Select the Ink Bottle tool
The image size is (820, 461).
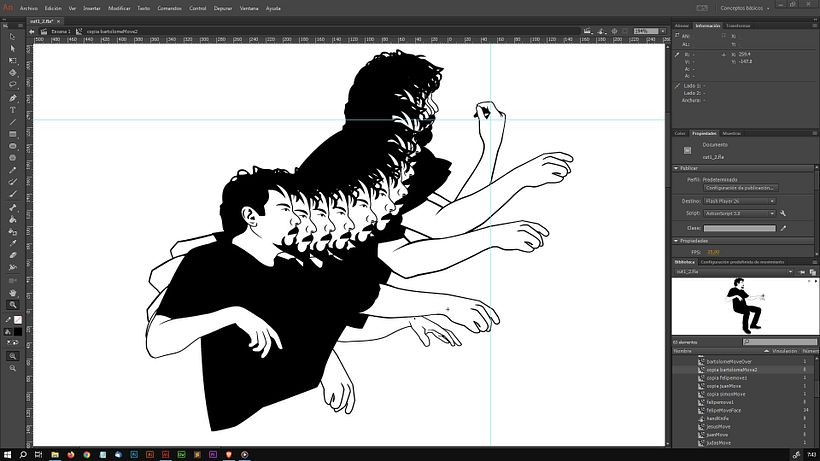(13, 232)
